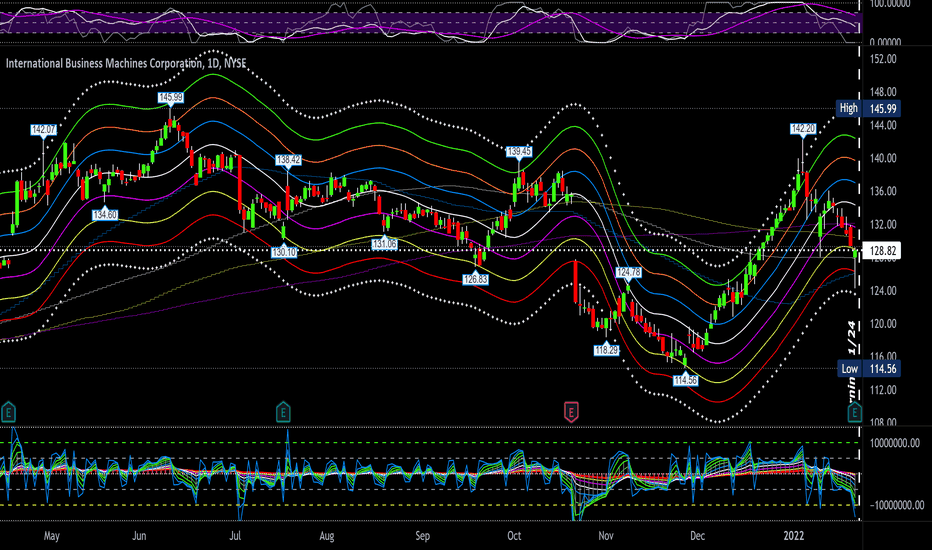Select the 134.60 pivot low label

105,215
